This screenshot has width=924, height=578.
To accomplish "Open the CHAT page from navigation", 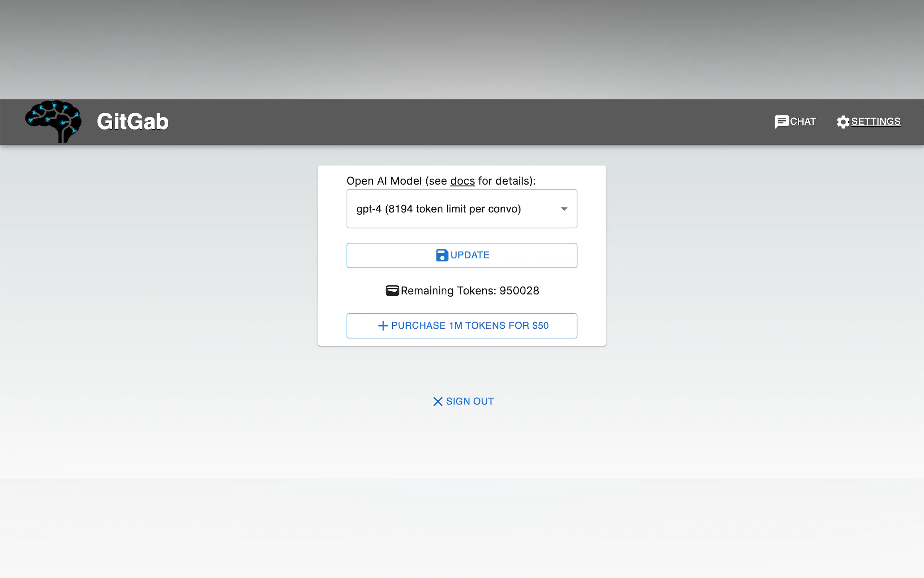I will pos(802,122).
